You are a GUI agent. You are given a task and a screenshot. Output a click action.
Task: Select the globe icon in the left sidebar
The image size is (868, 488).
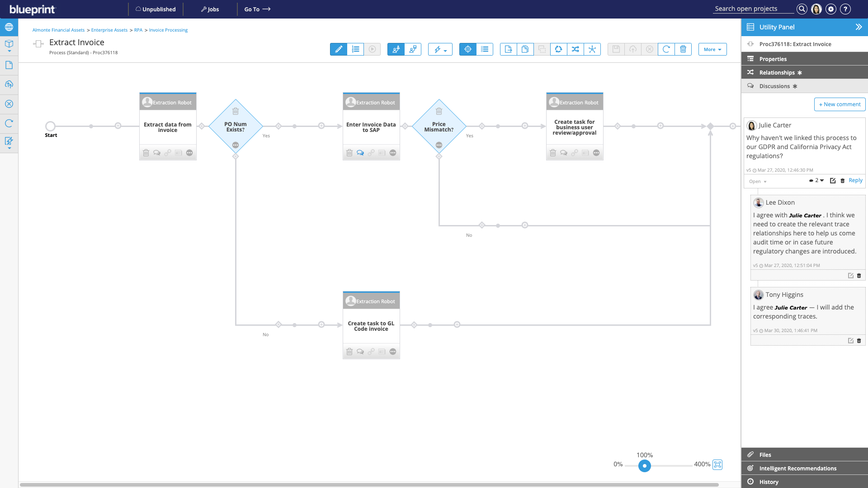(9, 27)
